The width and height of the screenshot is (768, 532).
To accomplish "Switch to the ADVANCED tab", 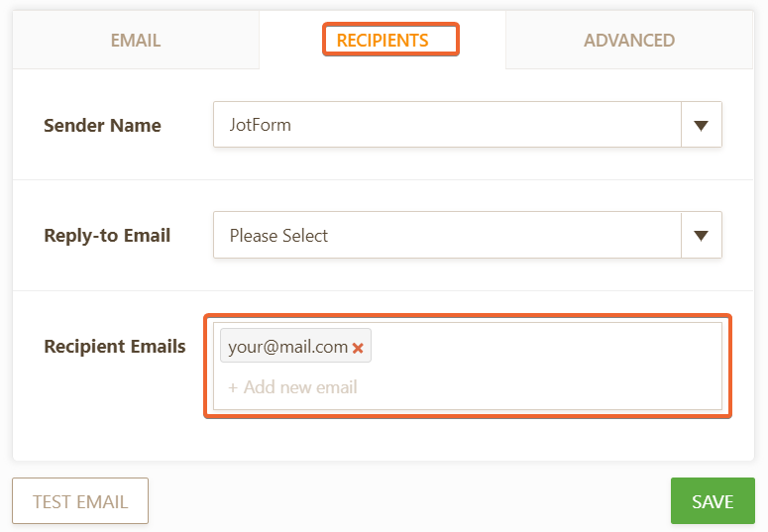I will [x=629, y=41].
